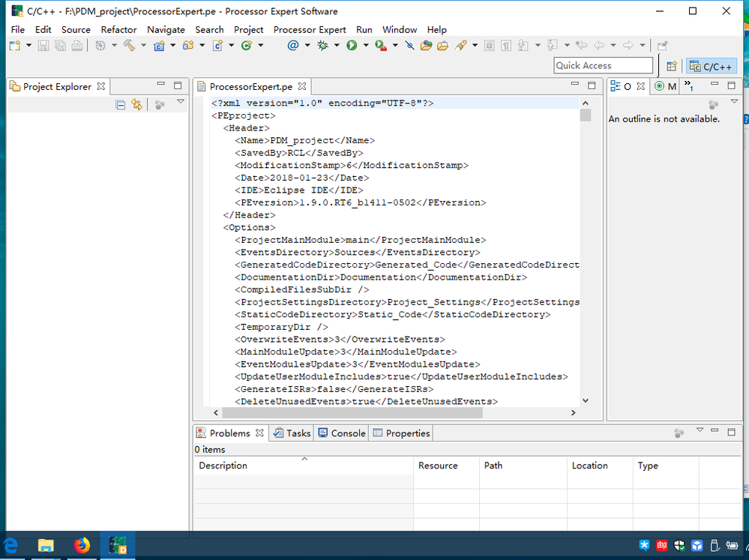Click the Pin Editor icon
This screenshot has width=749, height=560.
662,46
